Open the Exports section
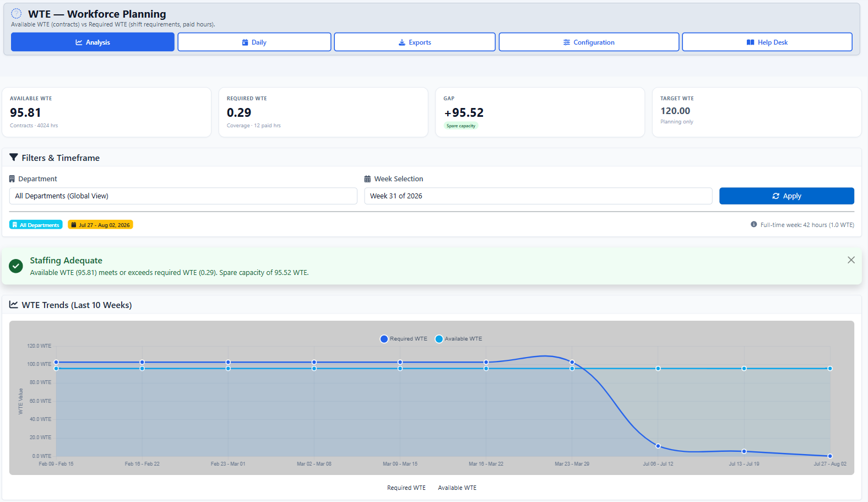 tap(415, 42)
